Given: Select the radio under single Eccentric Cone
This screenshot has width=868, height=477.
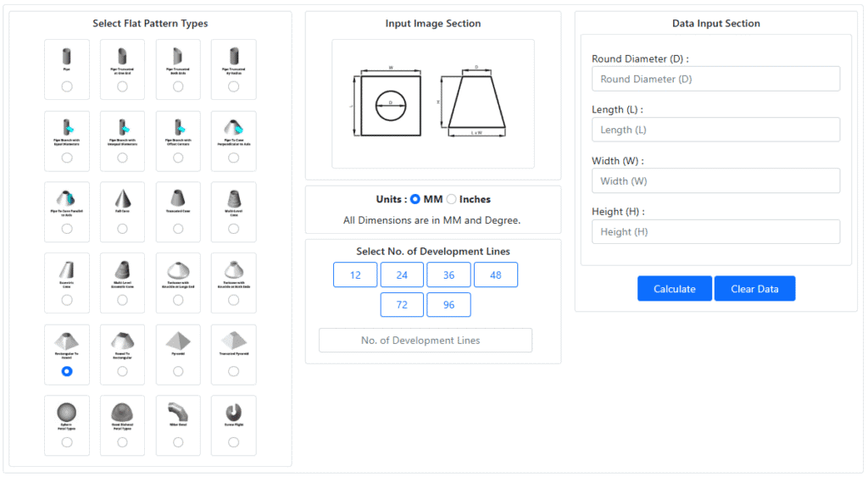Looking at the screenshot, I should 66,300.
